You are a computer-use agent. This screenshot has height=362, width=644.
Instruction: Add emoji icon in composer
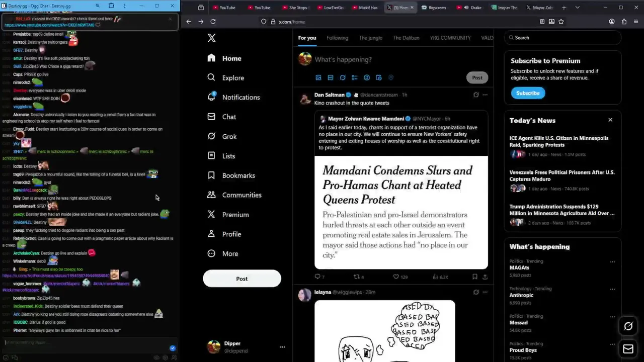(367, 77)
